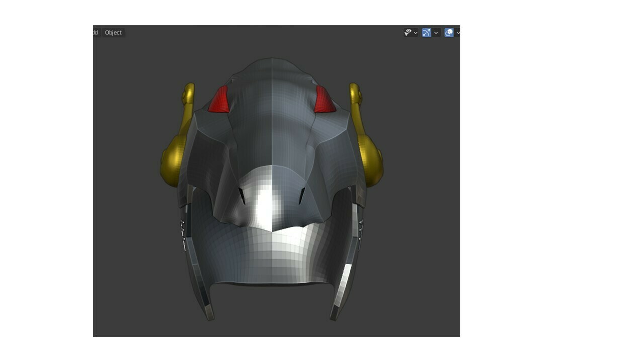The image size is (644, 362).
Task: Toggle the viewport overlays button
Action: (449, 33)
